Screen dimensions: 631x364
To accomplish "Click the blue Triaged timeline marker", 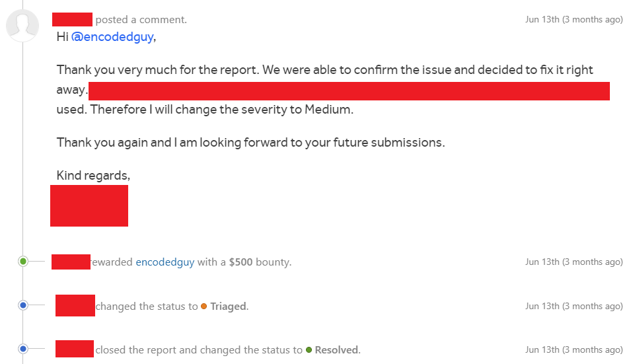I will (23, 305).
